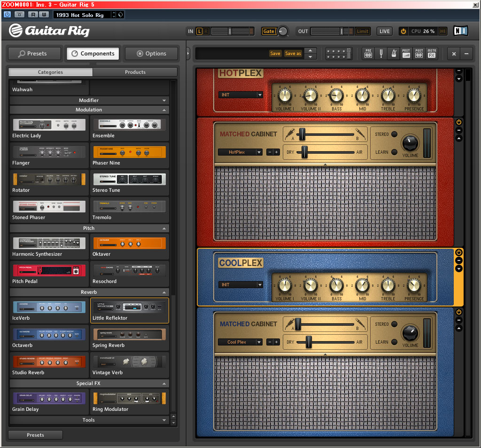Viewport: 481px width, 448px height.
Task: Open the Hotplex INIT preset dropdown
Action: click(x=240, y=95)
